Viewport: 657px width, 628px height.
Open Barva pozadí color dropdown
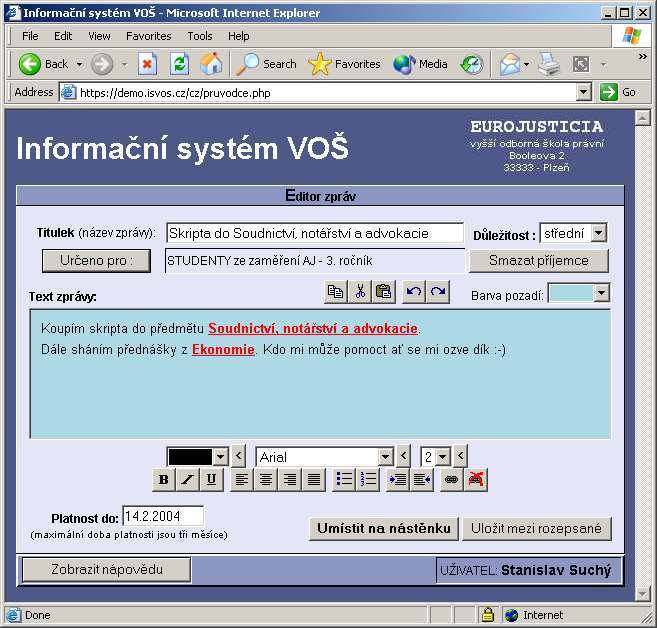[601, 293]
